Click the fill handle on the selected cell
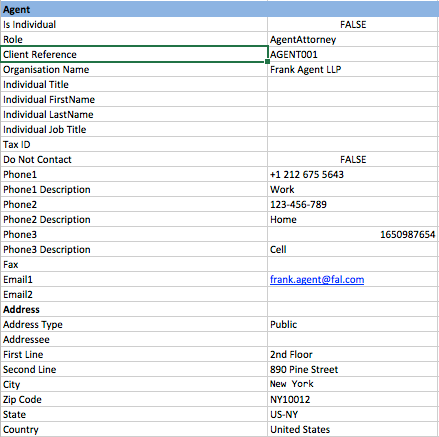The height and width of the screenshot is (437, 439). 267,62
